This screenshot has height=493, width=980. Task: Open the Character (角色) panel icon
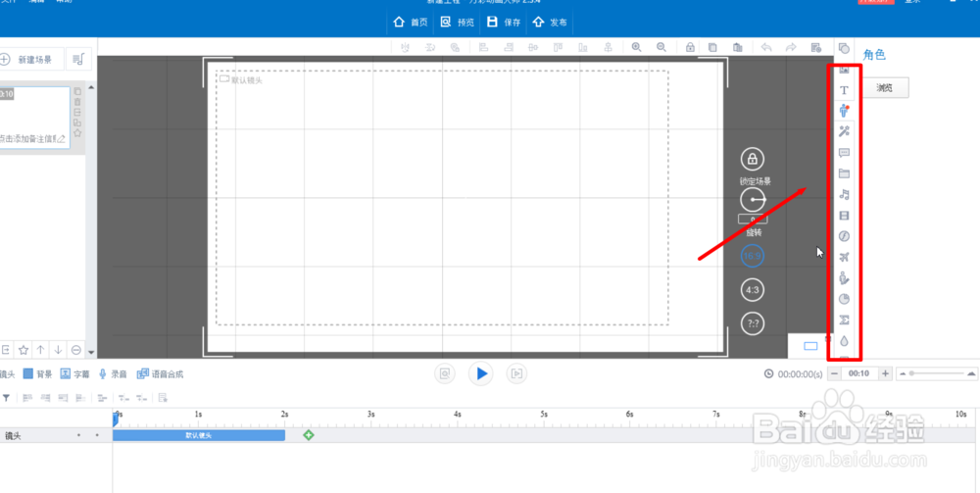(x=844, y=111)
